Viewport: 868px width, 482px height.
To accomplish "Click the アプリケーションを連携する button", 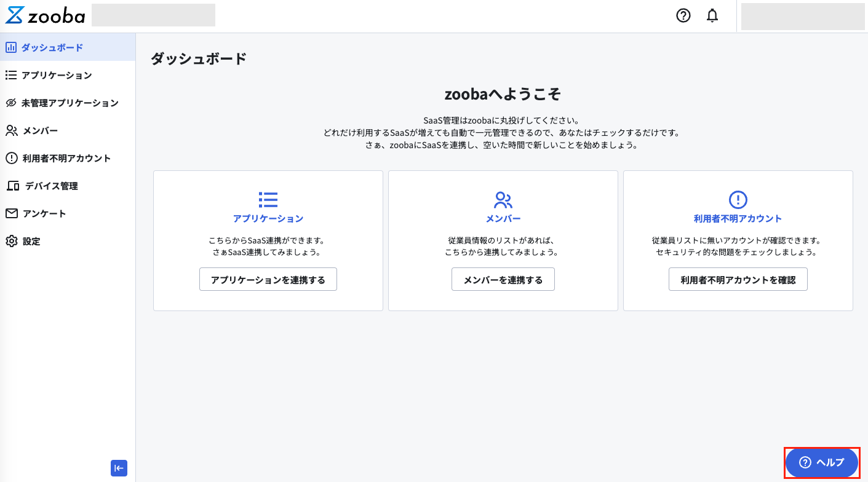I will 268,279.
